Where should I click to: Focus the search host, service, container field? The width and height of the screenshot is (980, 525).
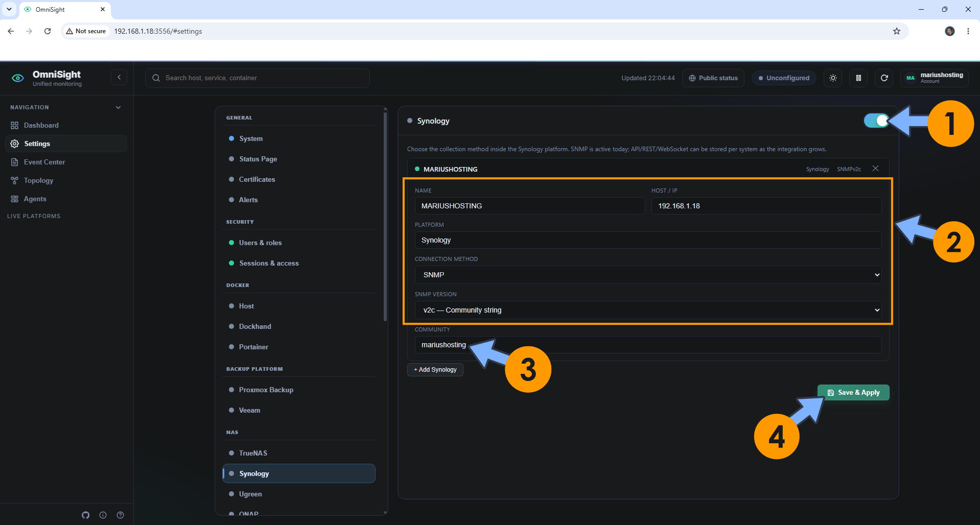click(258, 78)
